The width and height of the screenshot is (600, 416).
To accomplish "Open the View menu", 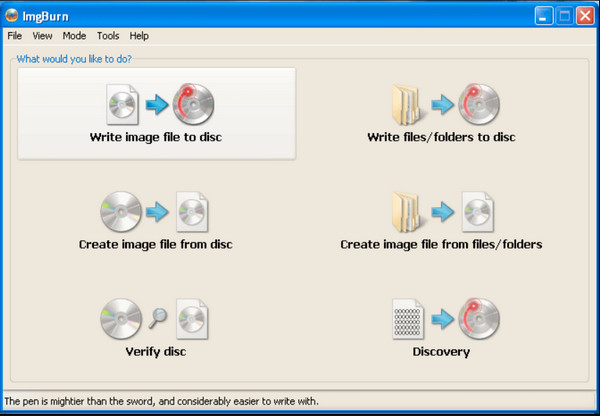I will click(42, 36).
